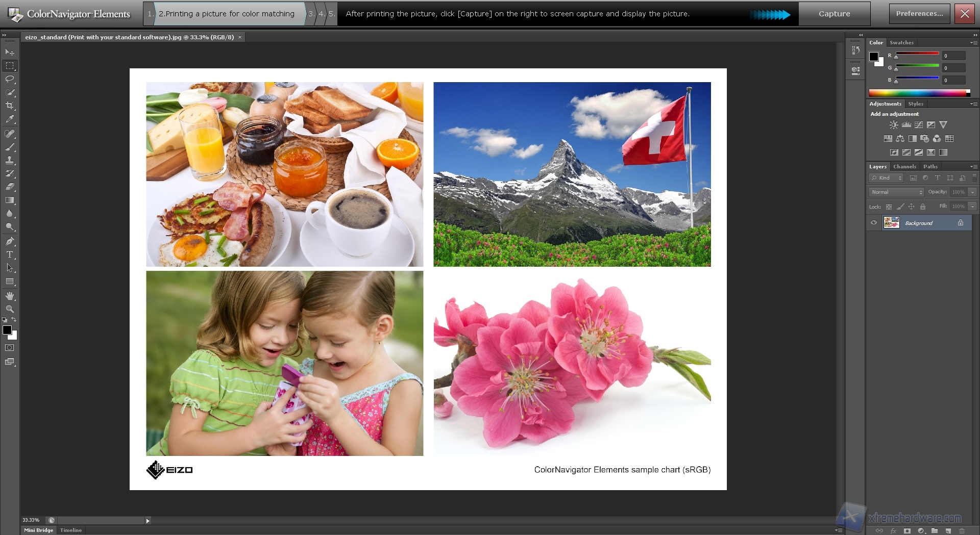Viewport: 980px width, 535px height.
Task: Select the Crop tool
Action: [10, 106]
